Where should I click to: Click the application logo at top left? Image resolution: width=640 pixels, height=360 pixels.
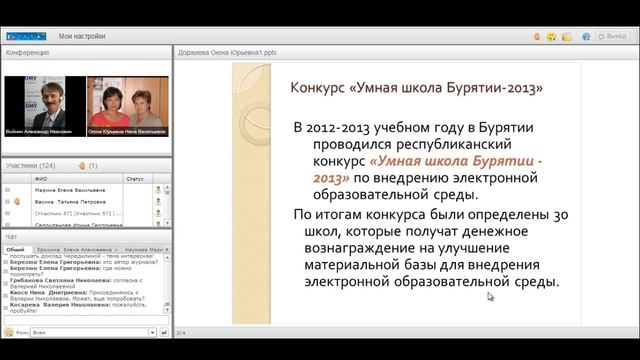pyautogui.click(x=26, y=36)
